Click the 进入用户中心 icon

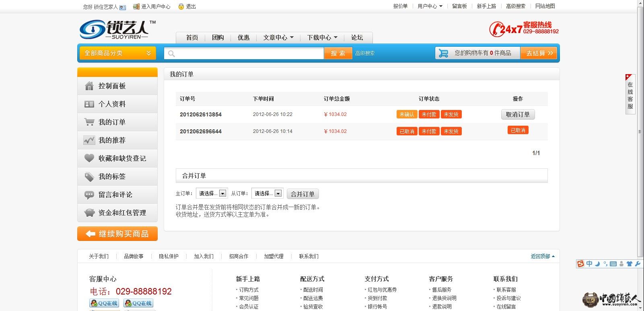point(136,6)
